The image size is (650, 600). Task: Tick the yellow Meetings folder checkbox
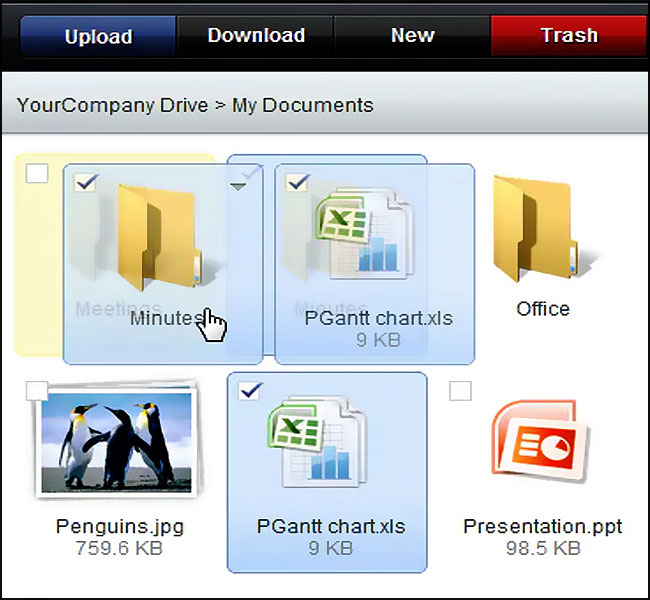[37, 173]
